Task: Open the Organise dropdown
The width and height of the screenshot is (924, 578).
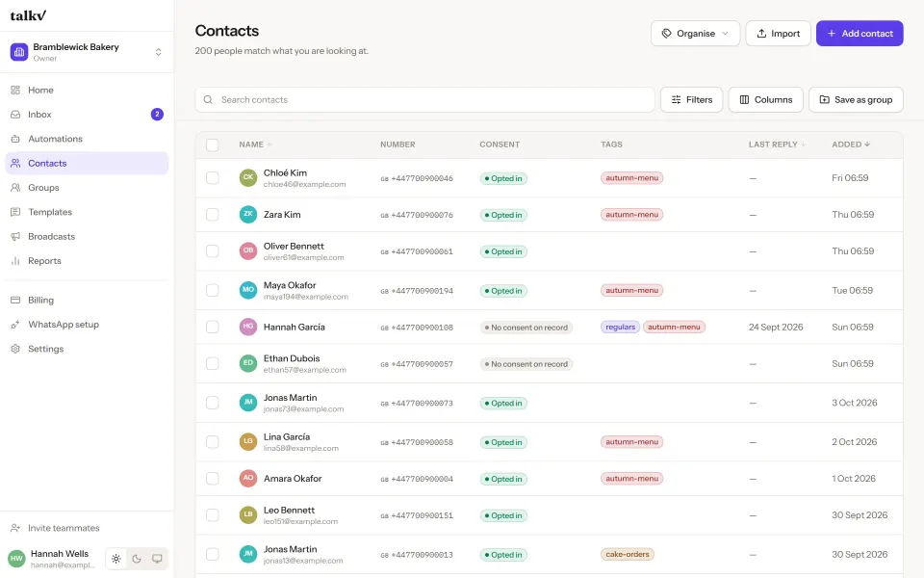Action: (x=695, y=34)
